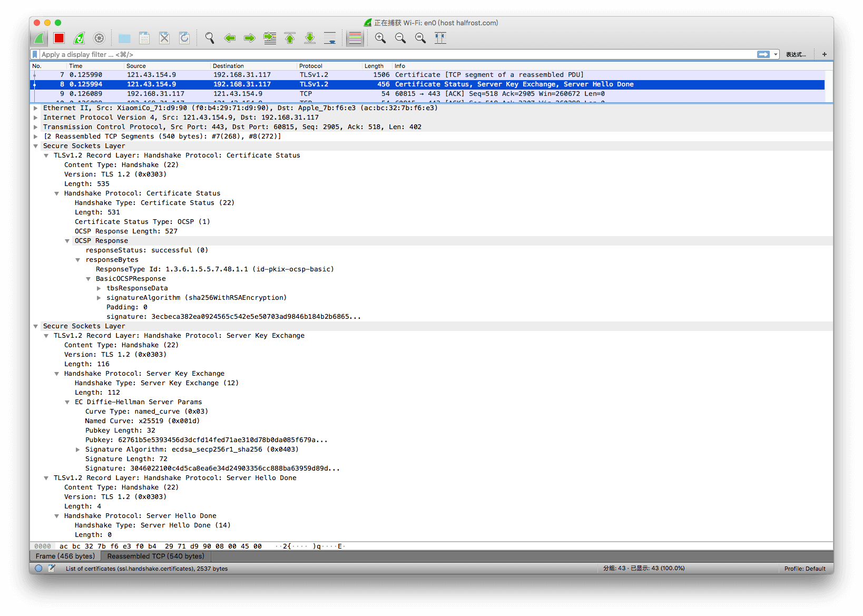Screen dimensions: 863x616
Task: Collapse the Certificate Status record layer
Action: click(46, 155)
